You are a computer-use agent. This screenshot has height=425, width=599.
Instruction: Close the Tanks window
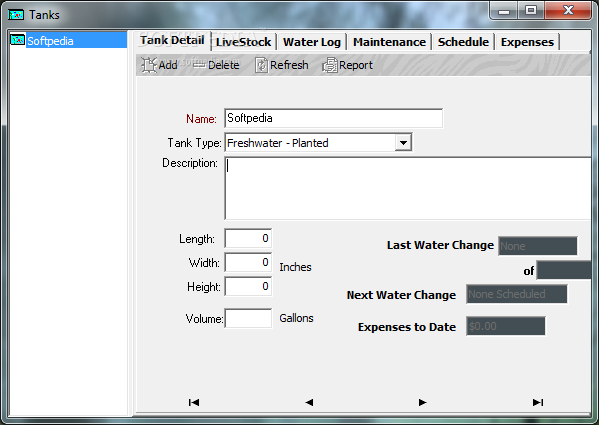[568, 10]
